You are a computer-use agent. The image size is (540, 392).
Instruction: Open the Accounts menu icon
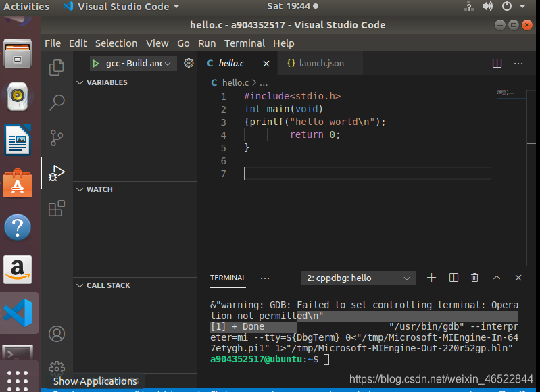click(x=57, y=334)
